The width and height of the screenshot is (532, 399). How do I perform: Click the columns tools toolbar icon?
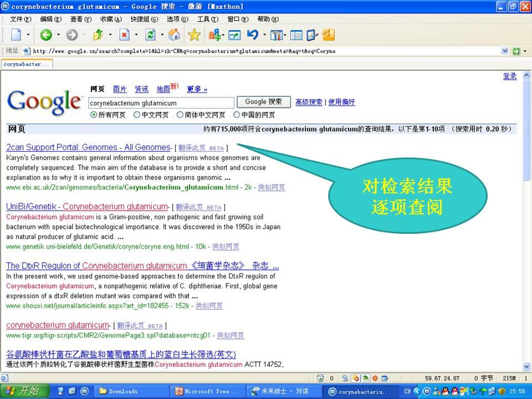(x=276, y=35)
